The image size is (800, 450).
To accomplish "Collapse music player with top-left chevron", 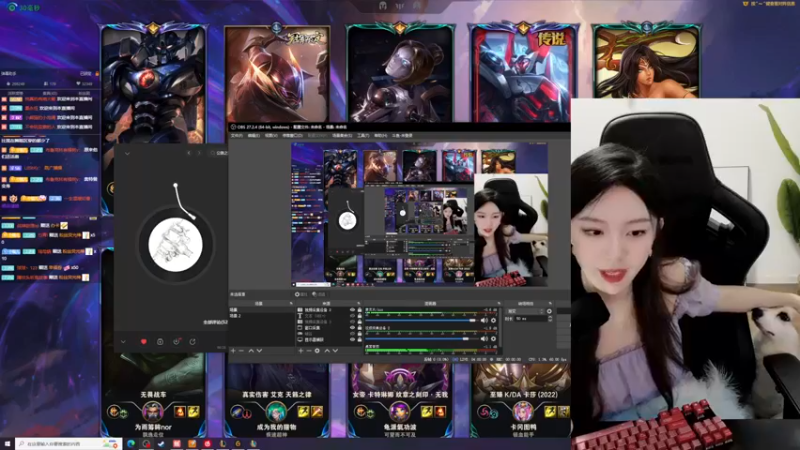I will pyautogui.click(x=127, y=153).
